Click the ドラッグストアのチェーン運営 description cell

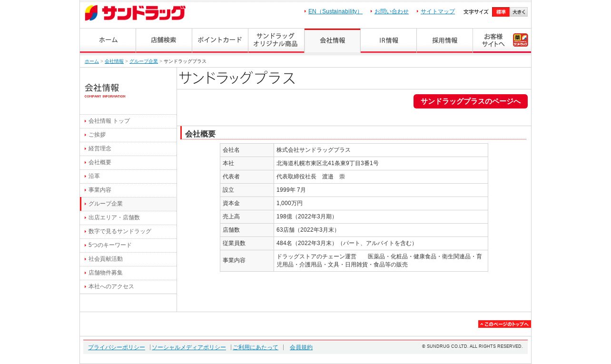tap(381, 261)
